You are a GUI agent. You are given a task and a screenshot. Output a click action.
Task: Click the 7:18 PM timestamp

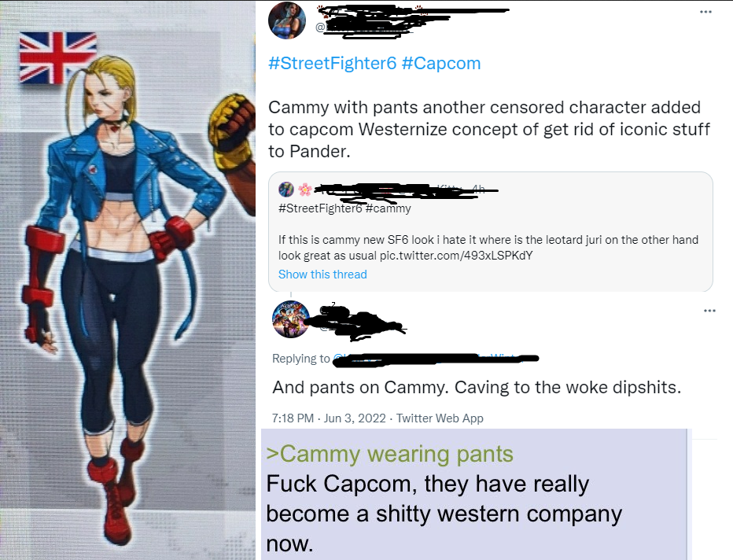[x=293, y=418]
